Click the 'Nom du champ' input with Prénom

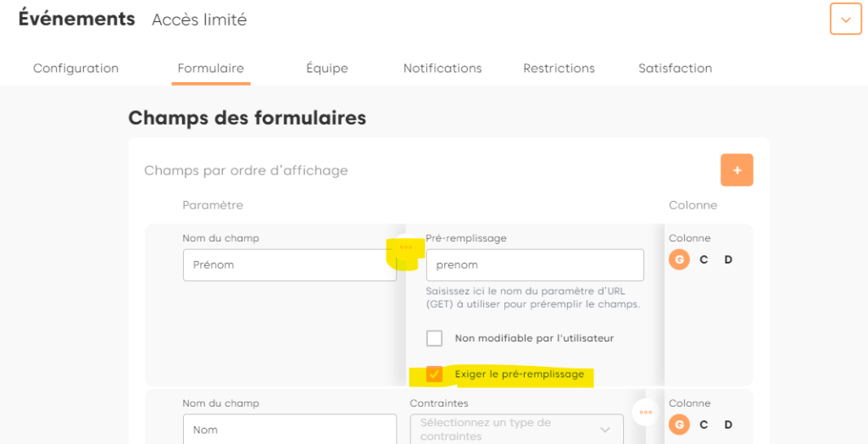[289, 265]
